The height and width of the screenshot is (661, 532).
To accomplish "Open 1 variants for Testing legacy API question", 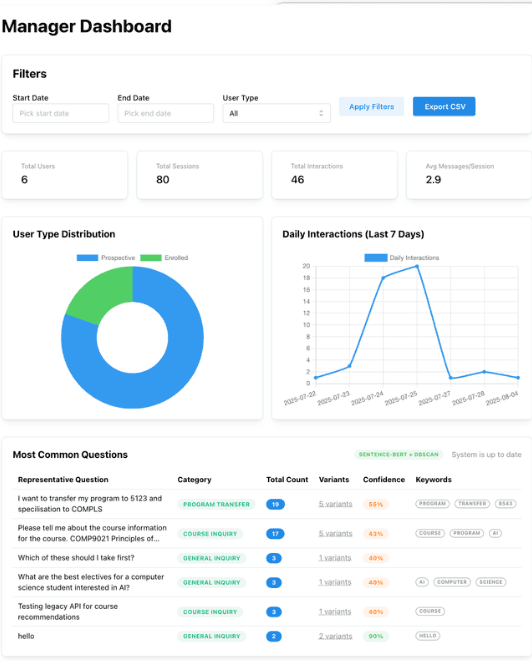I will (x=335, y=612).
